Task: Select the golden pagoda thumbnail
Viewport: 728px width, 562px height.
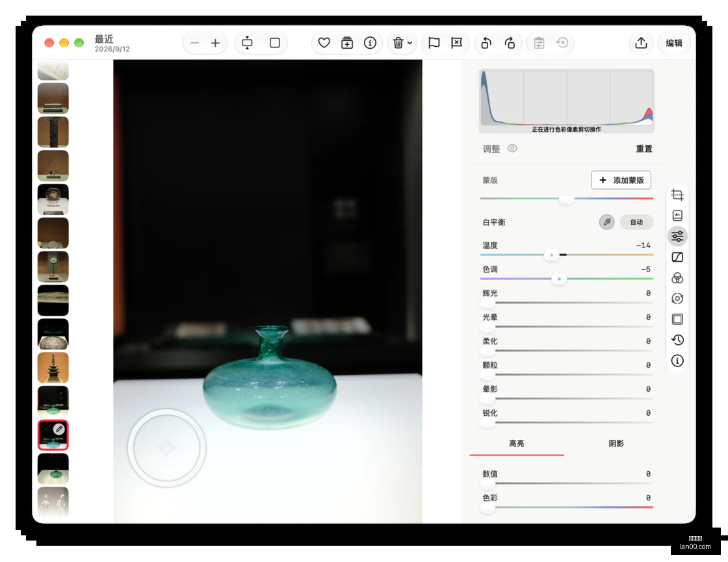Action: pyautogui.click(x=53, y=368)
